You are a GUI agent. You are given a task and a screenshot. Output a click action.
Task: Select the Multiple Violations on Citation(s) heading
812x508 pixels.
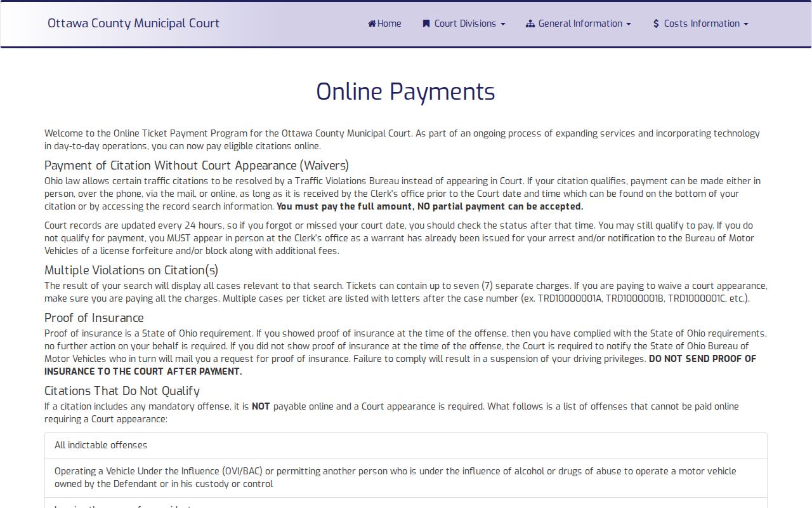[131, 271]
